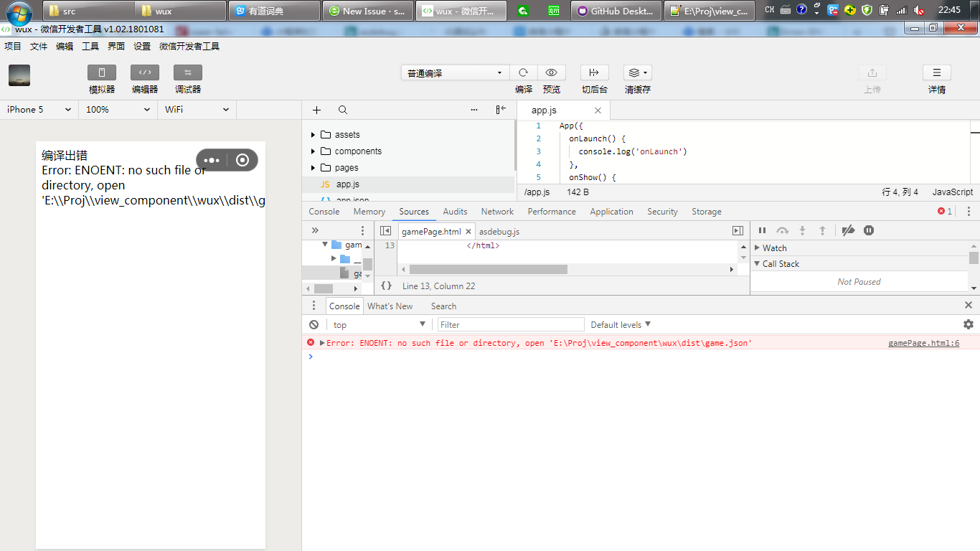
Task: Open the 工具 menu
Action: pyautogui.click(x=90, y=46)
